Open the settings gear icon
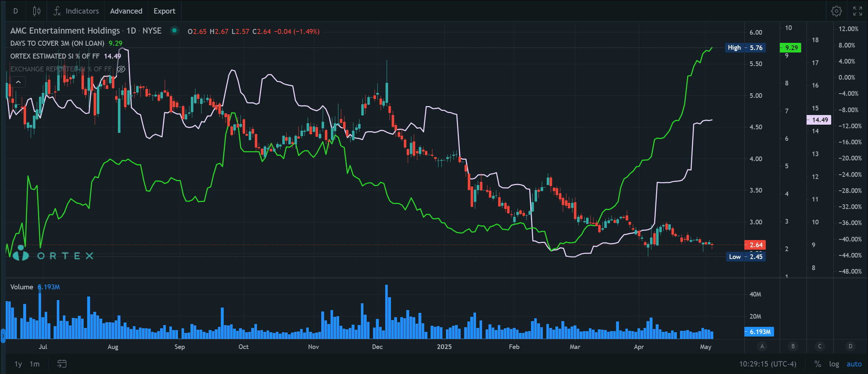 (x=836, y=11)
